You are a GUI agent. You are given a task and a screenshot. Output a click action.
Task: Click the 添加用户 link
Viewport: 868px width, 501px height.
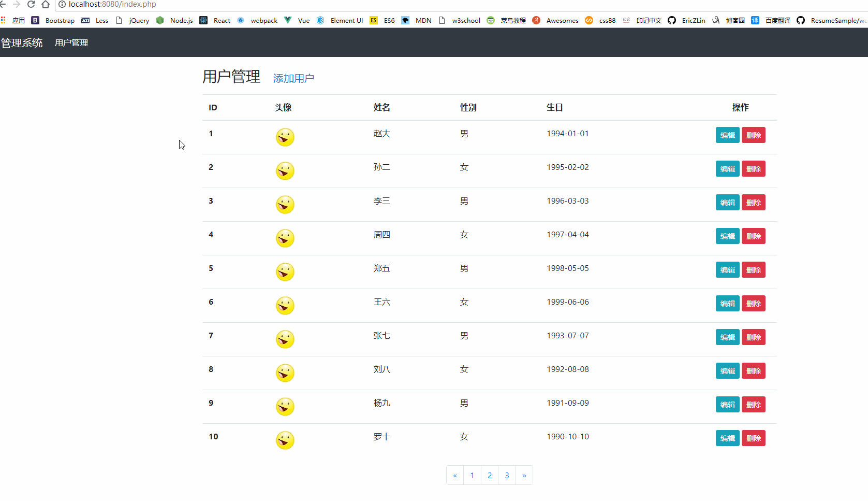click(x=293, y=78)
